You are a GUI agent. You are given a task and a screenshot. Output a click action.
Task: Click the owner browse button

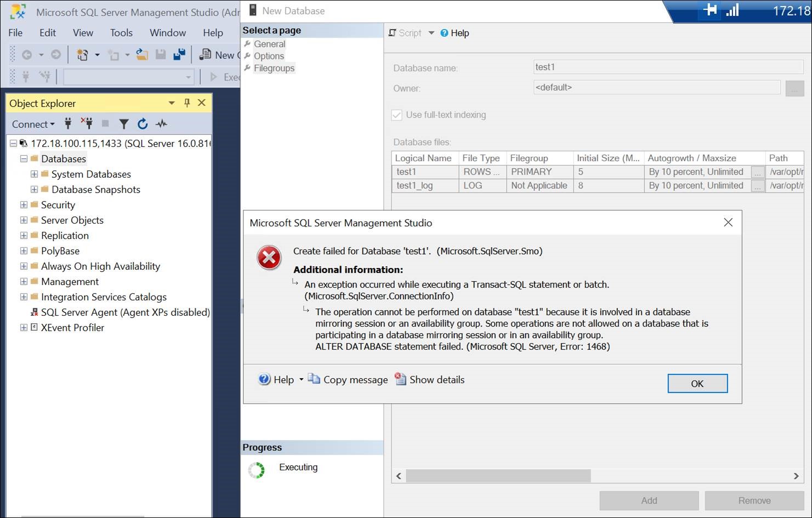794,88
